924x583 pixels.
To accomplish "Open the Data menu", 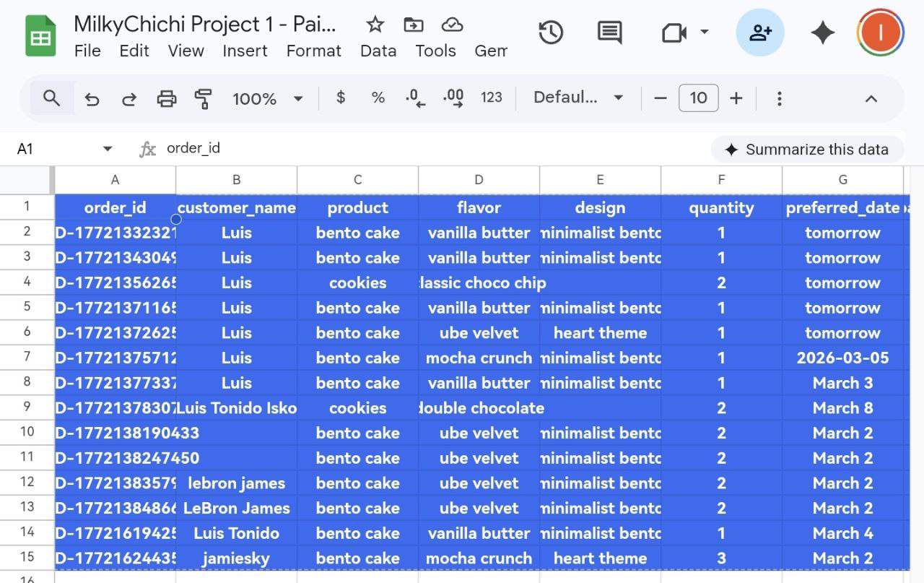I will (x=378, y=51).
